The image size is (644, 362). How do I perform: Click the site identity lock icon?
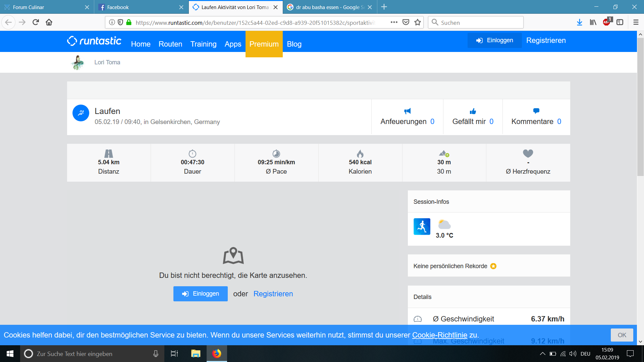pos(129,22)
